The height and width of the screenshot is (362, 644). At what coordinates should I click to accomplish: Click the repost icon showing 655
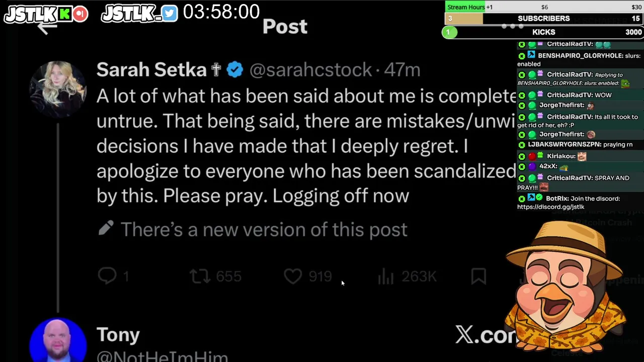tap(200, 276)
